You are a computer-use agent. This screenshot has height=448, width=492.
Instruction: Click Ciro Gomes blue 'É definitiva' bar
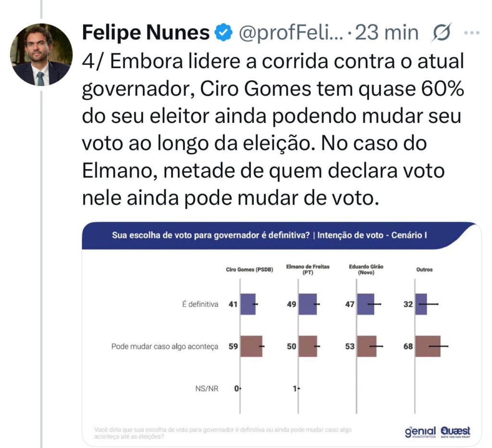[x=248, y=304]
